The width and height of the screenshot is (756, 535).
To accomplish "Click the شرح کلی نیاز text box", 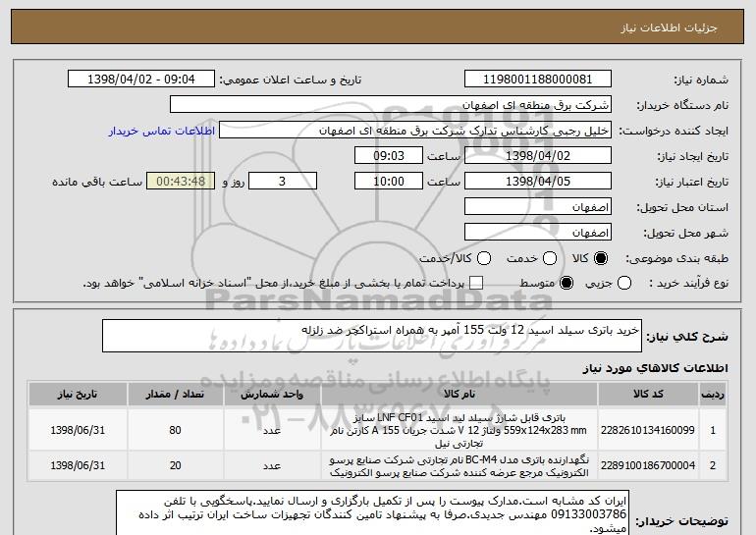I will point(372,336).
